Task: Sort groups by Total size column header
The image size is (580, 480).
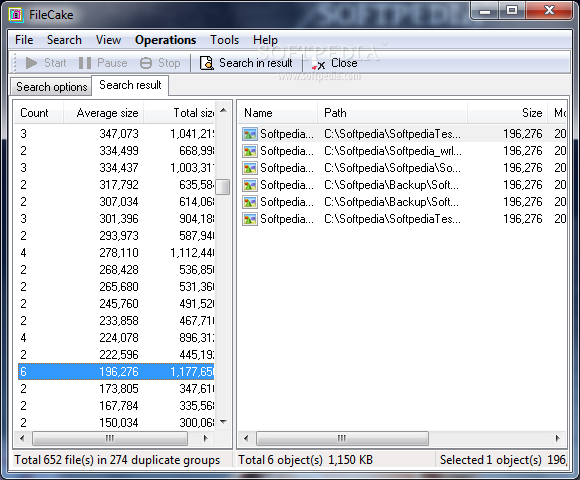Action: pos(179,113)
